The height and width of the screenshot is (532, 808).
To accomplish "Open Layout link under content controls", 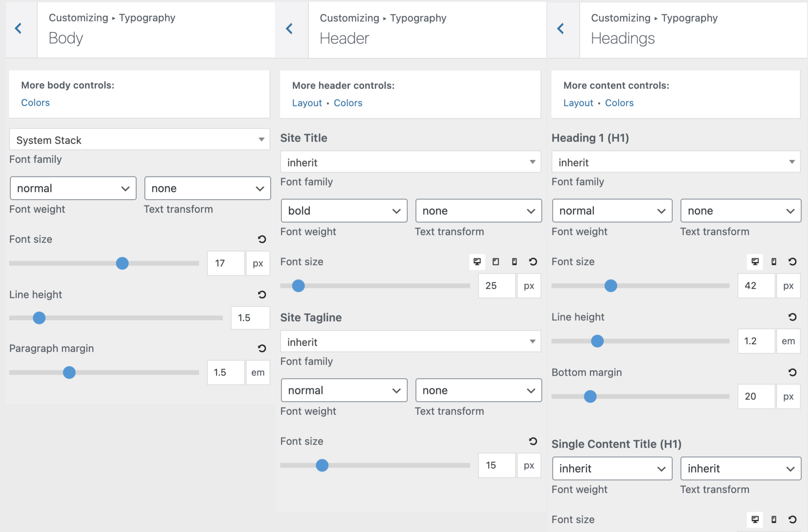I will click(x=578, y=103).
